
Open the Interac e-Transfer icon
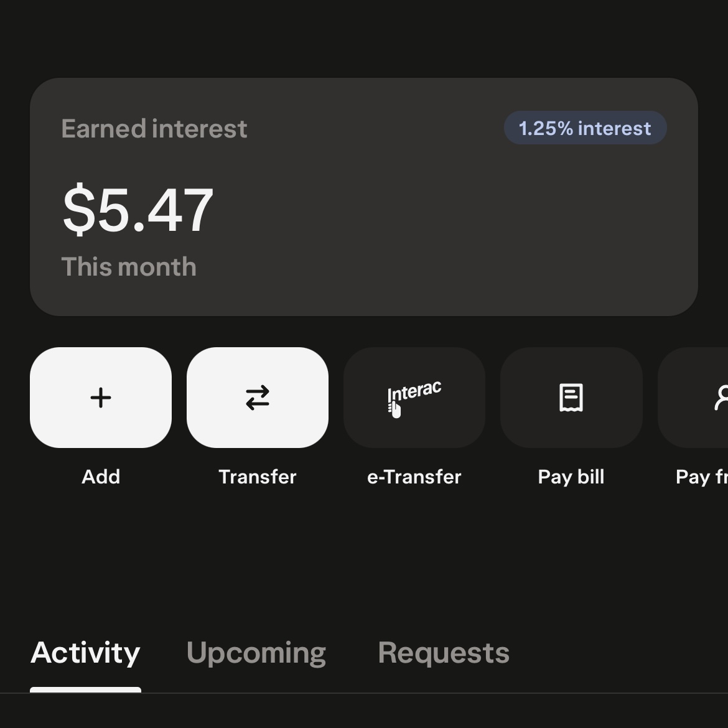pyautogui.click(x=414, y=398)
